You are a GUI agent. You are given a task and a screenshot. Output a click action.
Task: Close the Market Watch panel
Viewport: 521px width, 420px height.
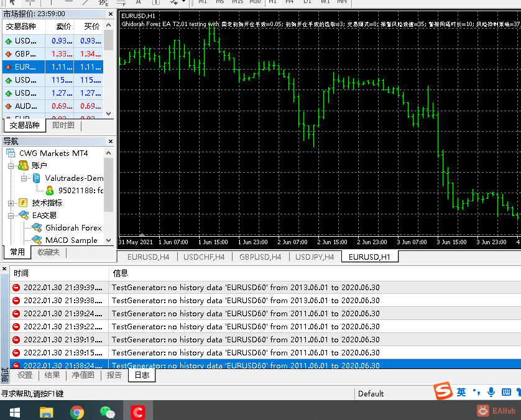(x=109, y=12)
